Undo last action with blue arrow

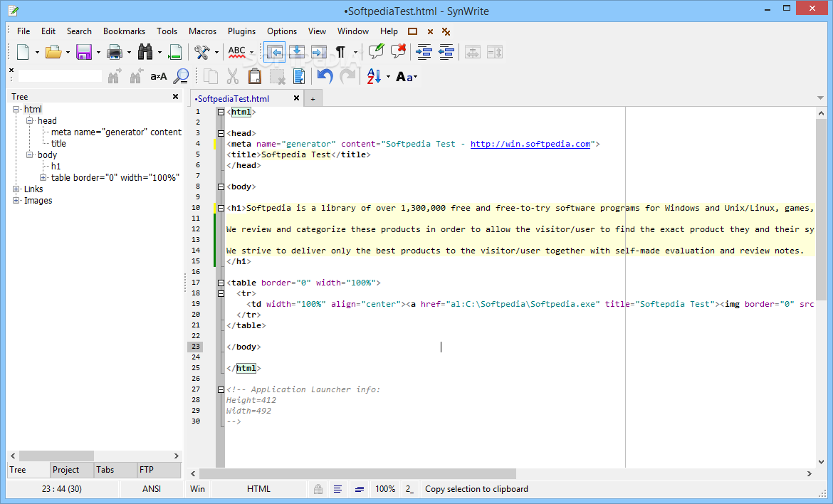325,76
